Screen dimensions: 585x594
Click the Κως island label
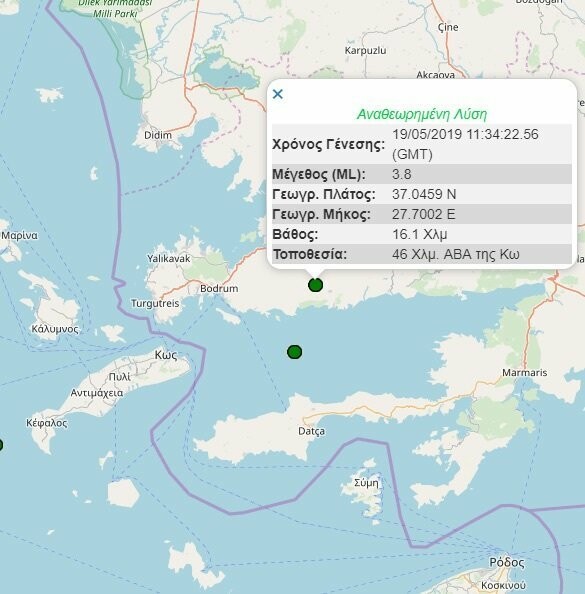click(x=166, y=355)
